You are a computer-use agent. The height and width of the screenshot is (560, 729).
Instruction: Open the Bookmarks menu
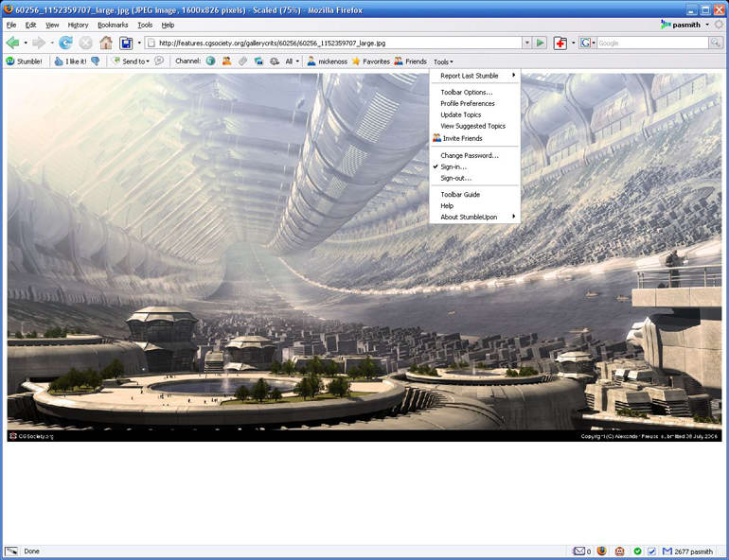113,26
